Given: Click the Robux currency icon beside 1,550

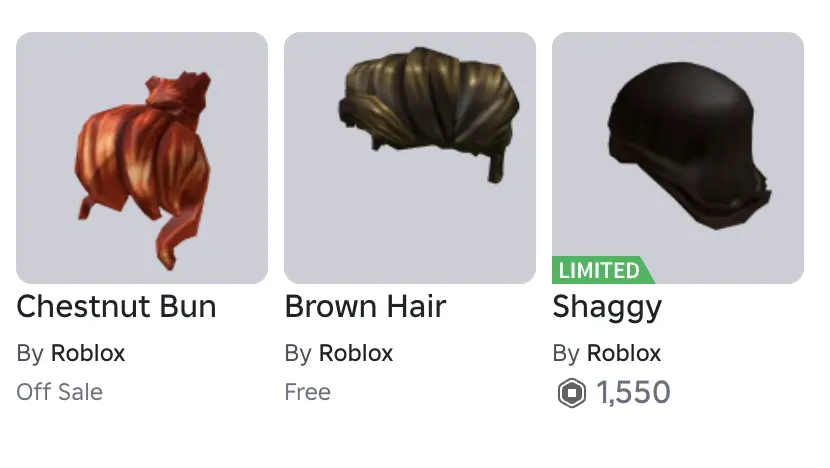Looking at the screenshot, I should [572, 393].
